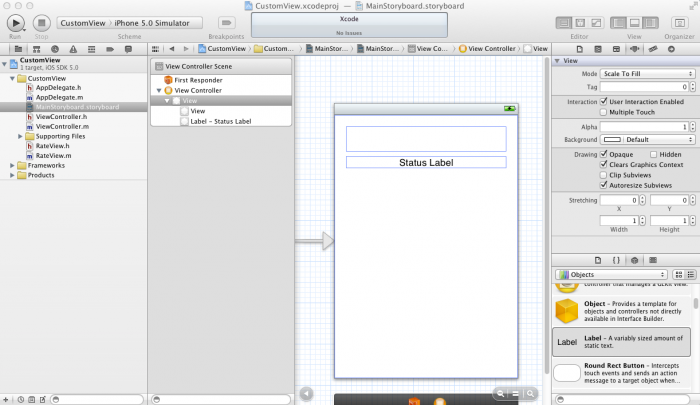Switch to the Standard editor
This screenshot has width=700, height=405.
(x=564, y=23)
